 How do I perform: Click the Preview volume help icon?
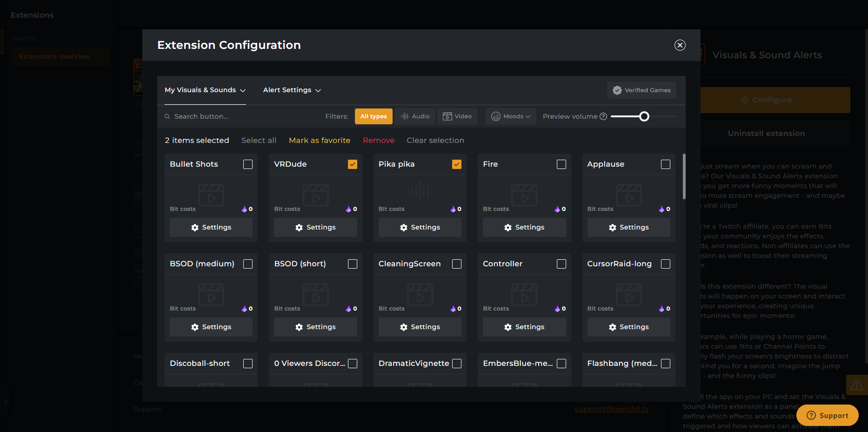(603, 116)
